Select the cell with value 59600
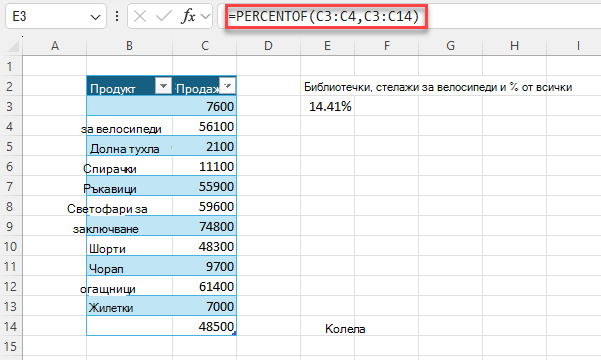Screen dimensions: 601x360 point(205,206)
